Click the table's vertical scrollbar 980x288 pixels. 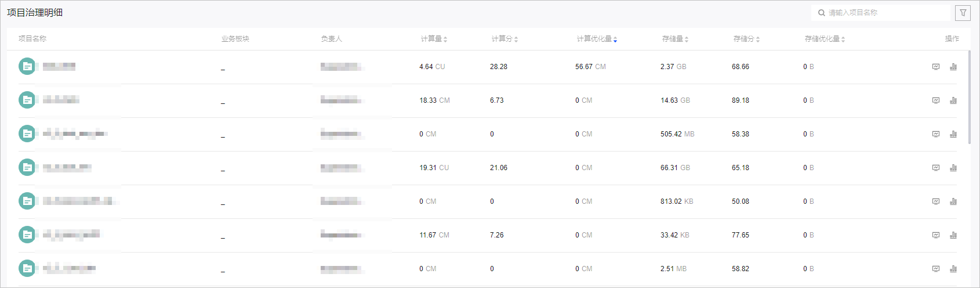[970, 97]
